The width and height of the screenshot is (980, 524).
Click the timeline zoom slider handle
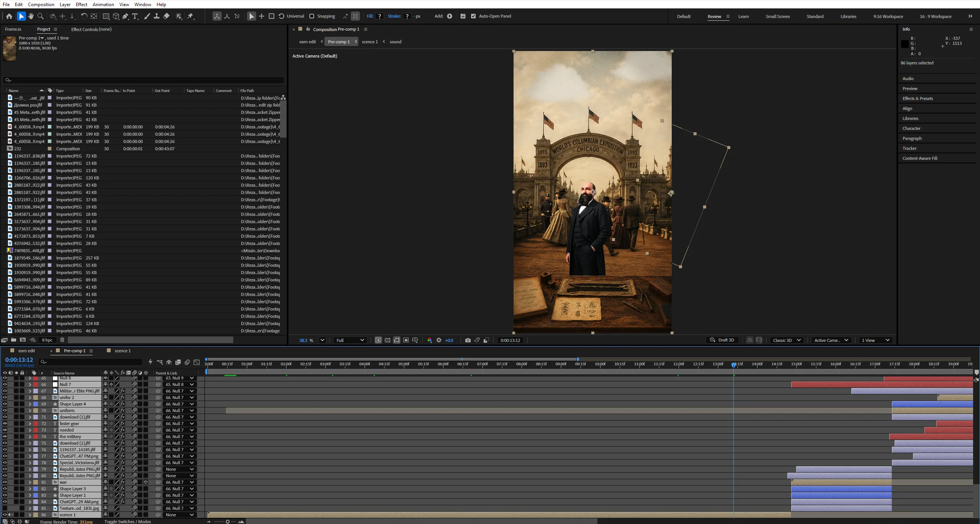tap(227, 521)
